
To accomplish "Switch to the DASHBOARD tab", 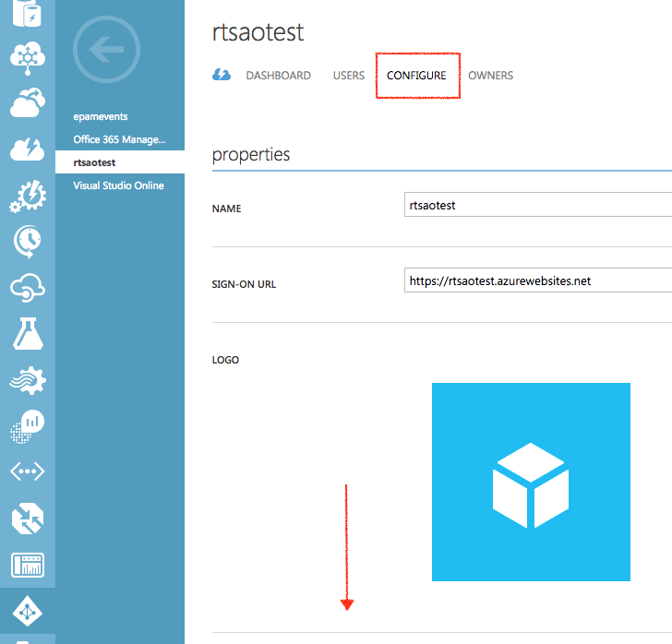I will pyautogui.click(x=278, y=76).
